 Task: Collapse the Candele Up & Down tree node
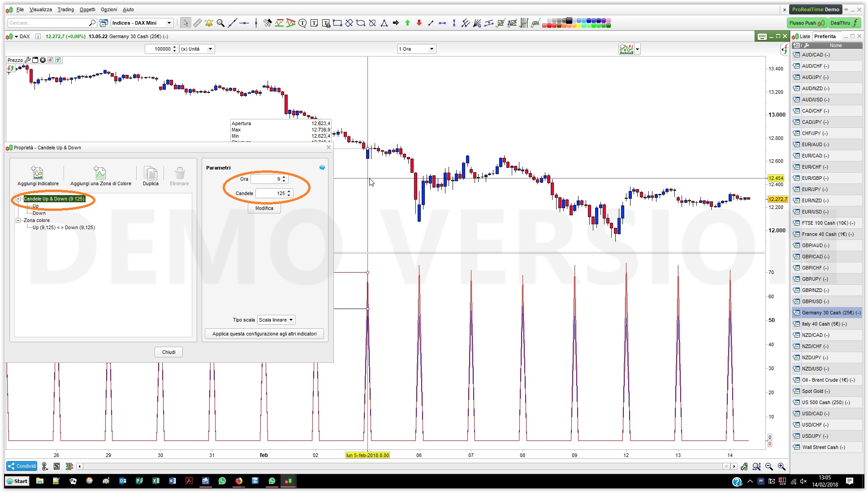click(18, 199)
